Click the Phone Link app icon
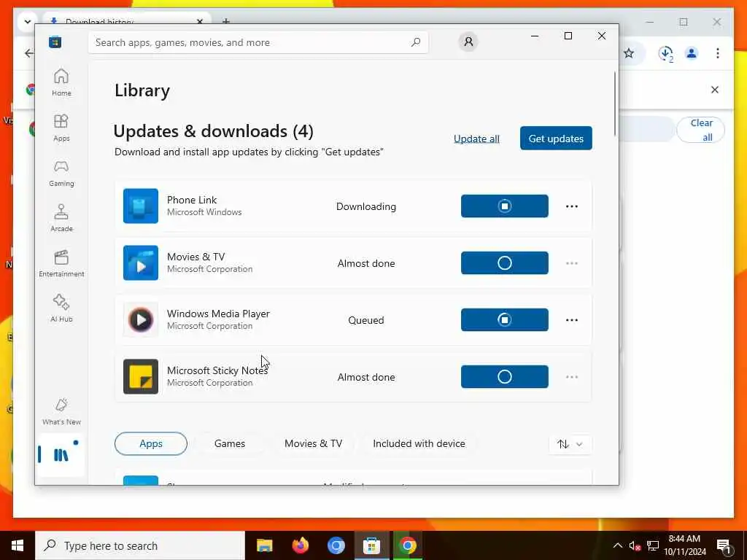747x560 pixels. pos(141,206)
